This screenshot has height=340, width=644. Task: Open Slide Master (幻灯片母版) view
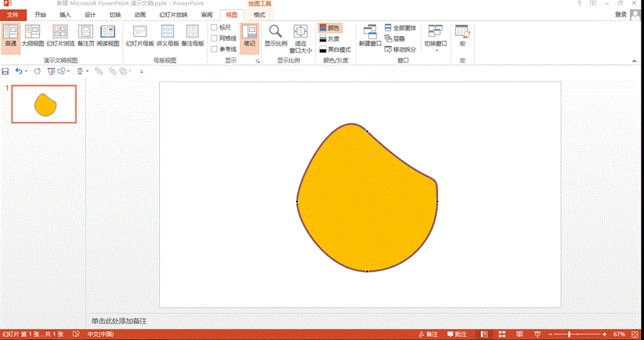tap(139, 35)
